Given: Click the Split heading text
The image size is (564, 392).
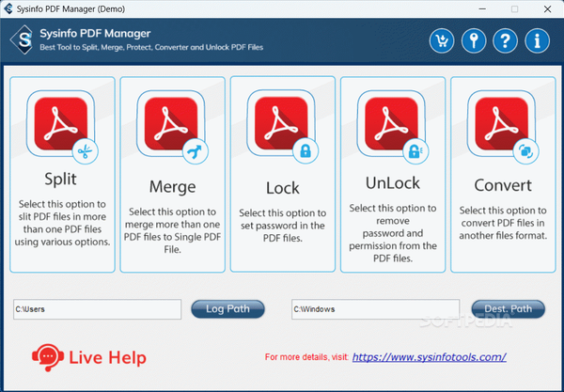Looking at the screenshot, I should coord(60,179).
